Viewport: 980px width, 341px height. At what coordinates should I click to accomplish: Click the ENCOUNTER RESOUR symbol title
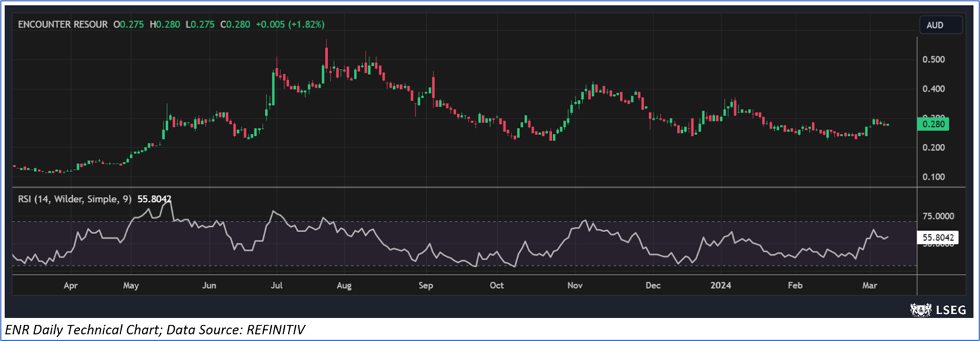[63, 24]
